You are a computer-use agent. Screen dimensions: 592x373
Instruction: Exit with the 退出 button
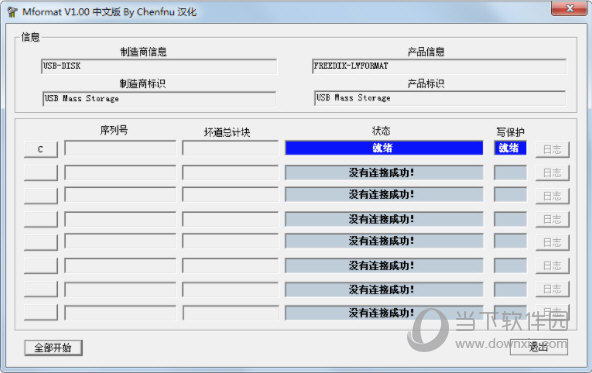(538, 347)
